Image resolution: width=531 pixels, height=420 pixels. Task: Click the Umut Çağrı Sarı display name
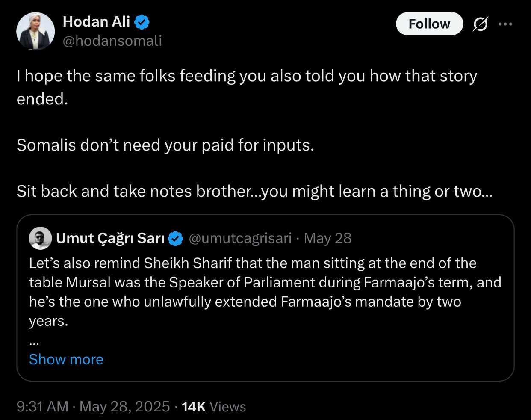click(110, 238)
